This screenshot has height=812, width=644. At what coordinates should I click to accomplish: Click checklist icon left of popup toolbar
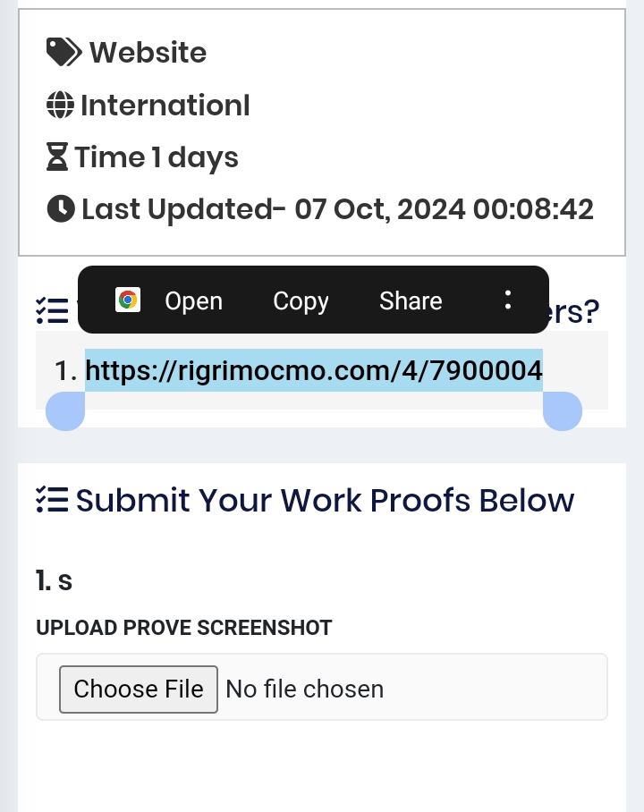(x=52, y=310)
